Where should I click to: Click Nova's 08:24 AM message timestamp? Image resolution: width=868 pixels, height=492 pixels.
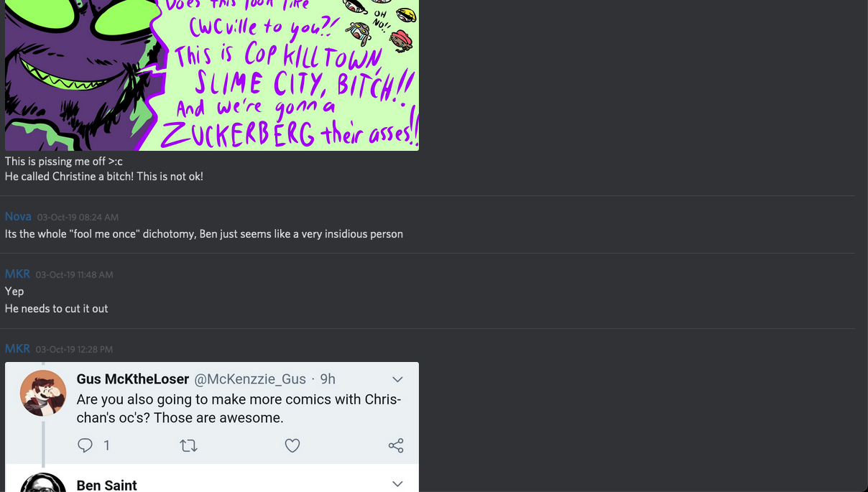(78, 217)
